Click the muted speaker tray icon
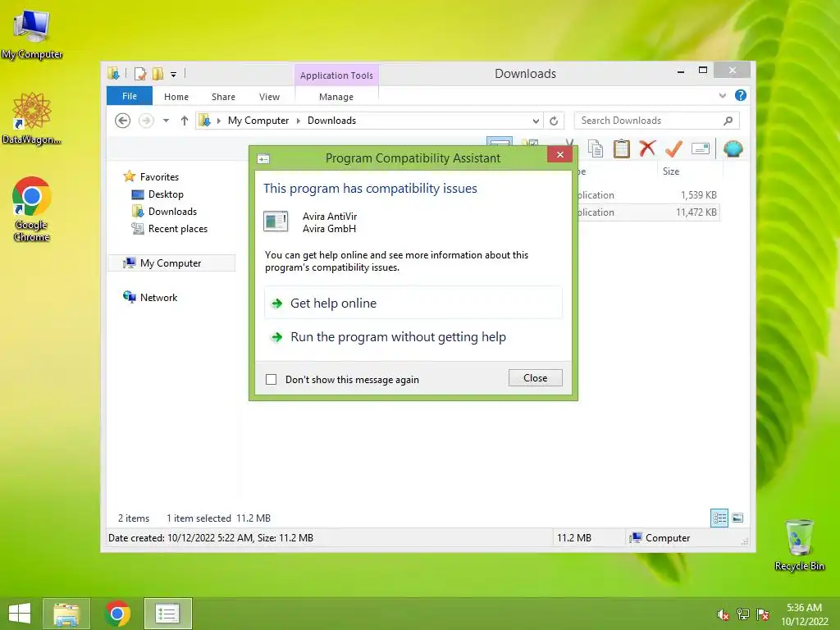The width and height of the screenshot is (840, 630). (724, 614)
